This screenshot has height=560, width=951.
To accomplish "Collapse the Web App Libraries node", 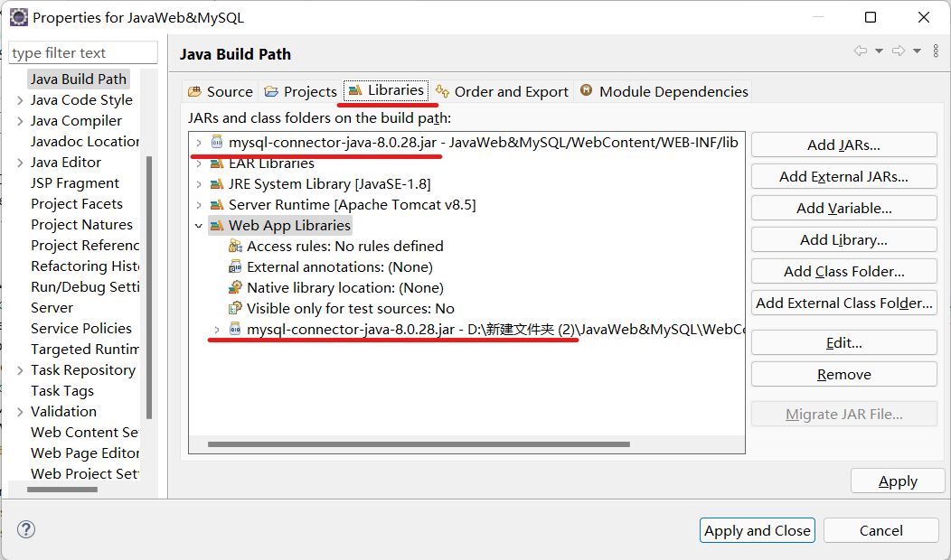I will pos(199,226).
